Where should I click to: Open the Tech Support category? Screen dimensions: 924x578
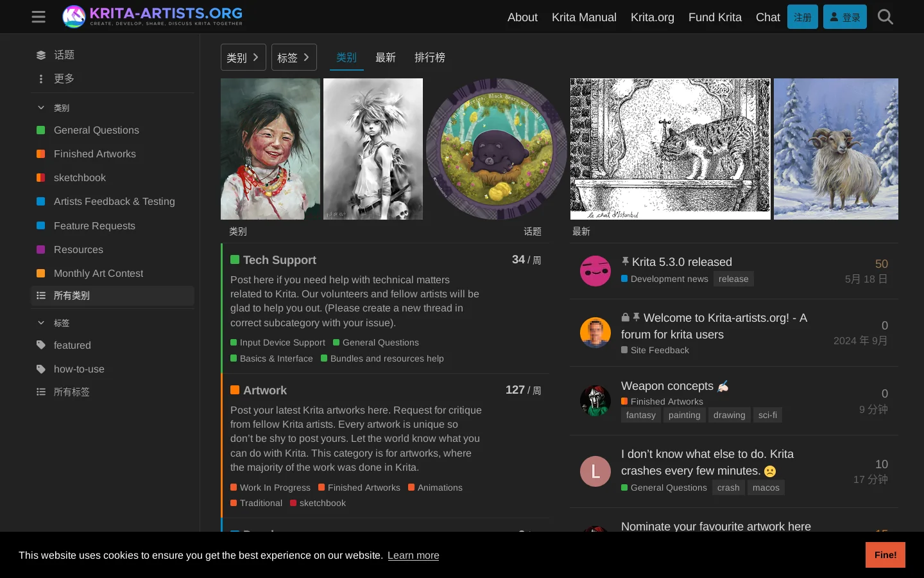(279, 260)
